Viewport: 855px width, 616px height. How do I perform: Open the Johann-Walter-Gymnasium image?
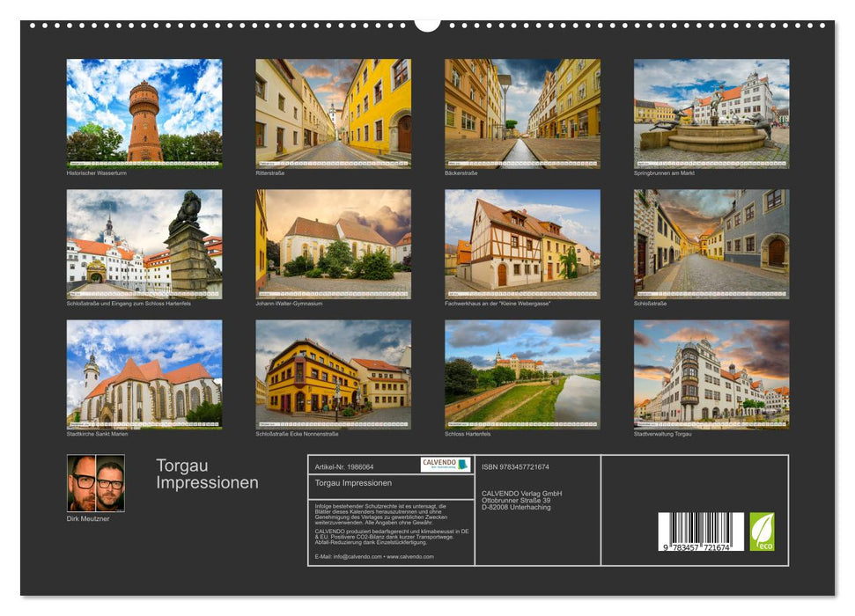point(331,242)
